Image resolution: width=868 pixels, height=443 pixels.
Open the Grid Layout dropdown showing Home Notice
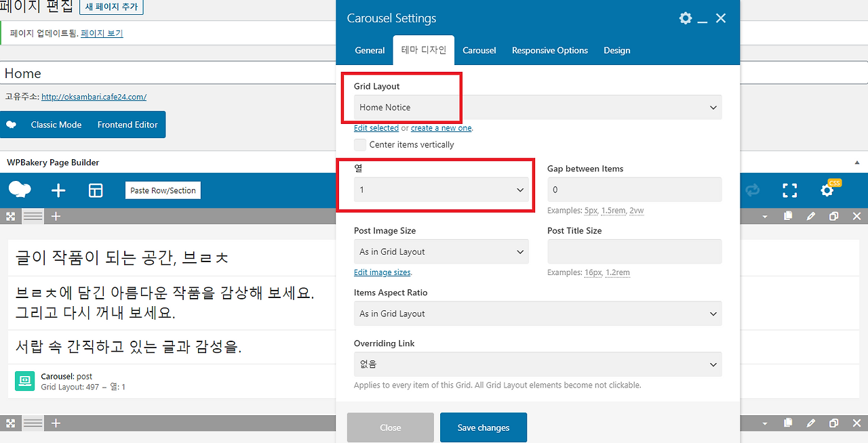click(538, 107)
